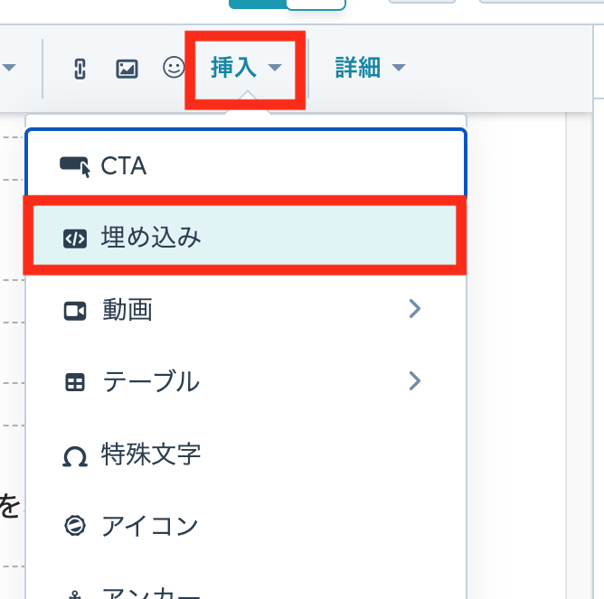
Task: Click the omega icon beside 特殊文字
Action: [x=75, y=455]
